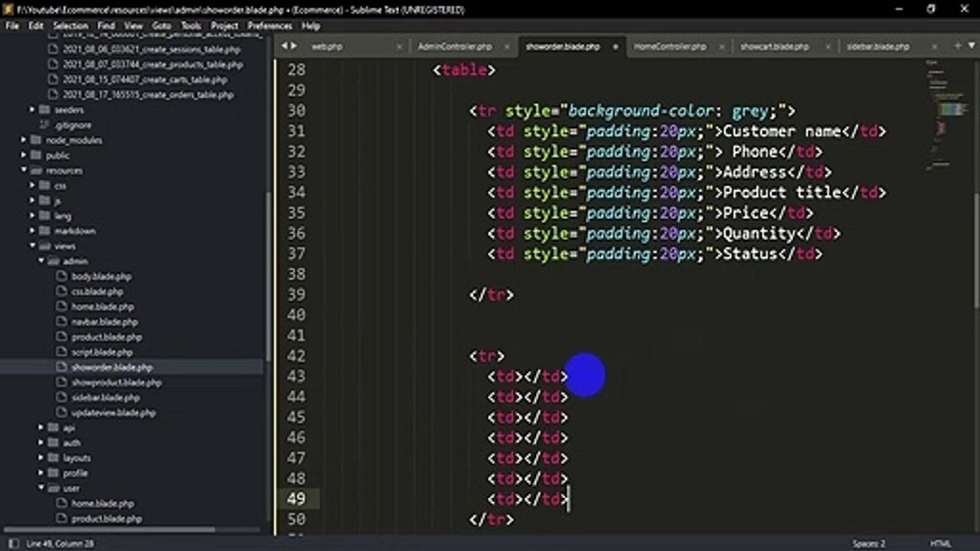Click the plus icon to open new tab
Image resolution: width=980 pixels, height=551 pixels.
(957, 46)
